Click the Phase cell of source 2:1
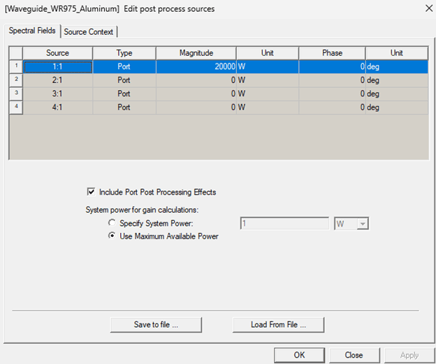Image resolution: width=436 pixels, height=364 pixels. point(332,80)
